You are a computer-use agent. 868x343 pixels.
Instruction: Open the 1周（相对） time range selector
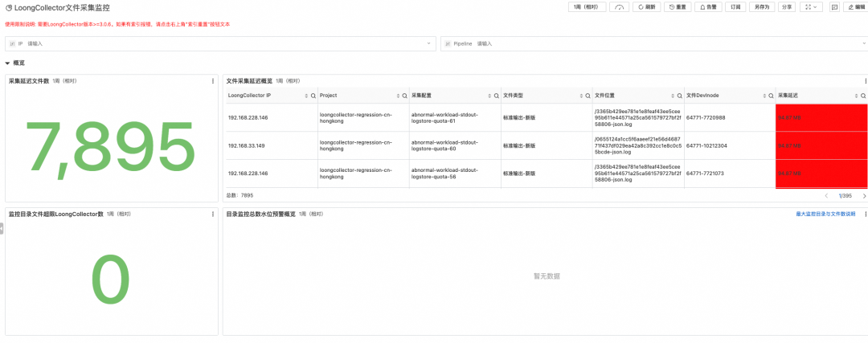pos(586,7)
